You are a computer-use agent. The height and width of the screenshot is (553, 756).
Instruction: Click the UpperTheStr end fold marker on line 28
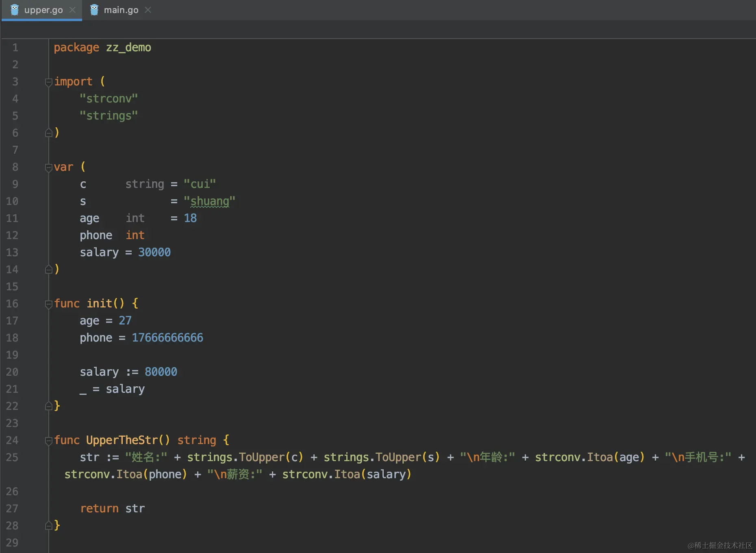point(48,525)
